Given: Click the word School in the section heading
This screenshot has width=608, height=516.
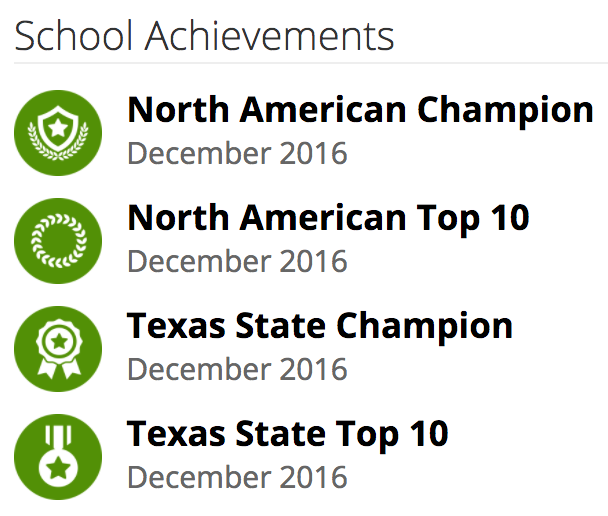Looking at the screenshot, I should [75, 37].
